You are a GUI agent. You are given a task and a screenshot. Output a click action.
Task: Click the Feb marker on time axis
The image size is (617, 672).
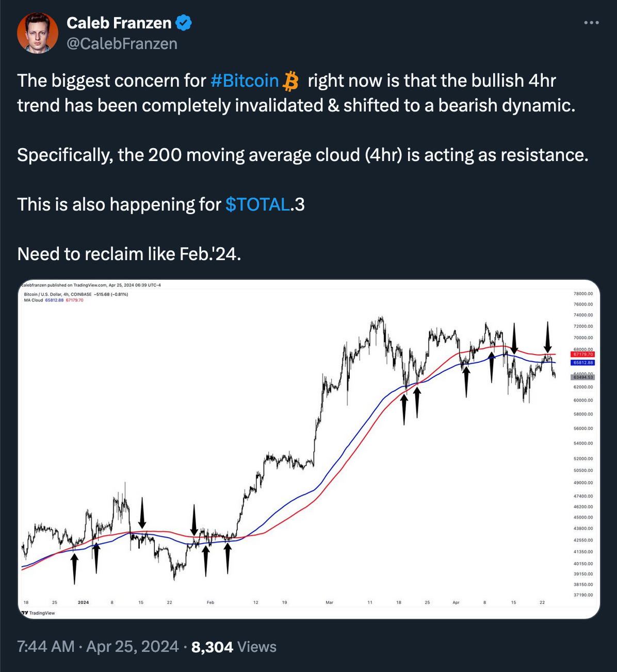[210, 602]
